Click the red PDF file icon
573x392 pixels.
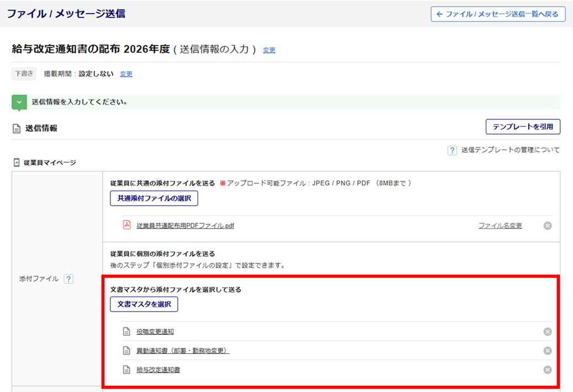click(x=126, y=225)
